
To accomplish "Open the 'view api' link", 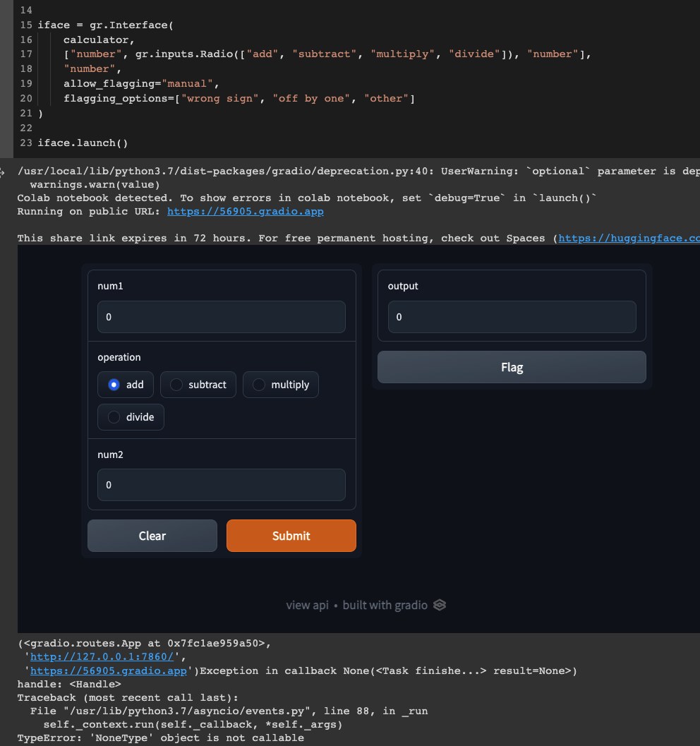I will [x=308, y=605].
